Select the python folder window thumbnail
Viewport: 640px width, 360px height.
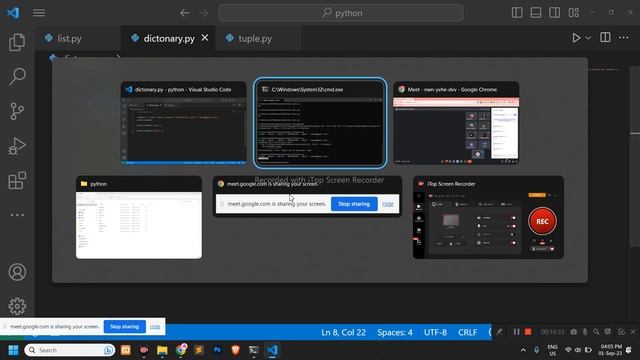139,218
